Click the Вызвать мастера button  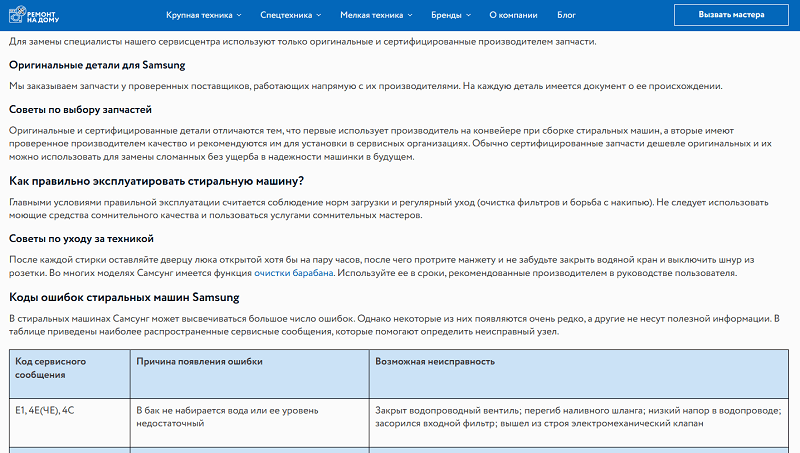[x=731, y=15]
